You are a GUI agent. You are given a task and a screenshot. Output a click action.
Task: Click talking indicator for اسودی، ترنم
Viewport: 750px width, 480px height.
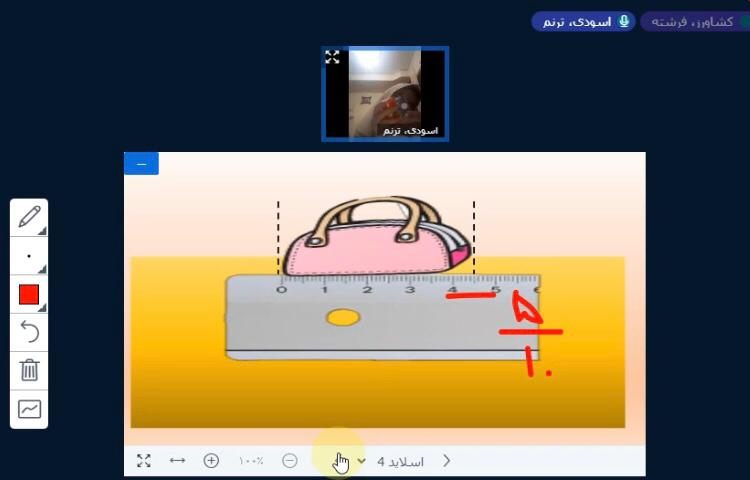[x=583, y=21]
